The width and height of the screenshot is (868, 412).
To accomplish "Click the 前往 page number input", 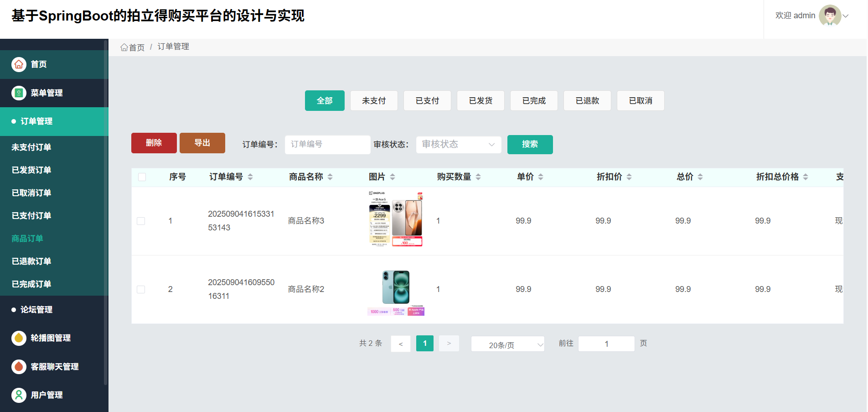I will click(x=606, y=344).
